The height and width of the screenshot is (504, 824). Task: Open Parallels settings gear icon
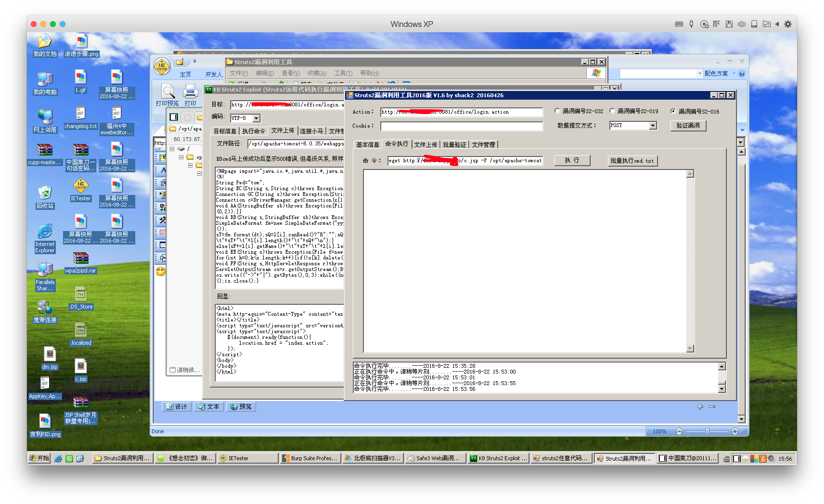point(788,24)
